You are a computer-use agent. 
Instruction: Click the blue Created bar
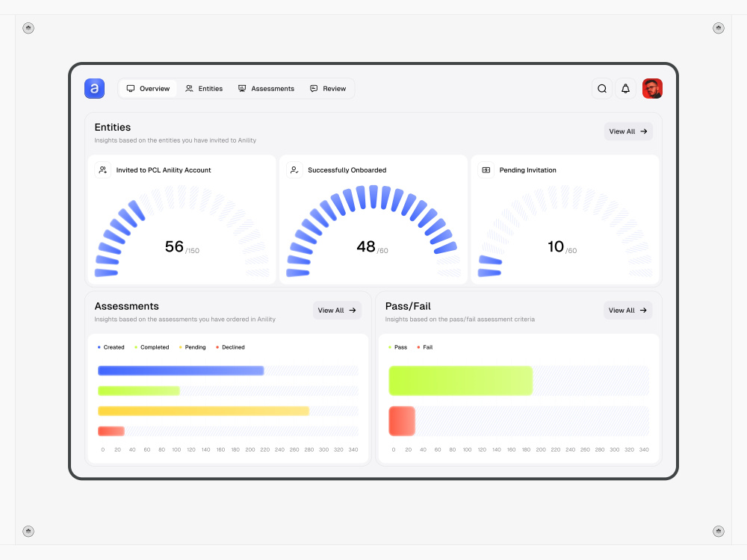[x=181, y=371]
